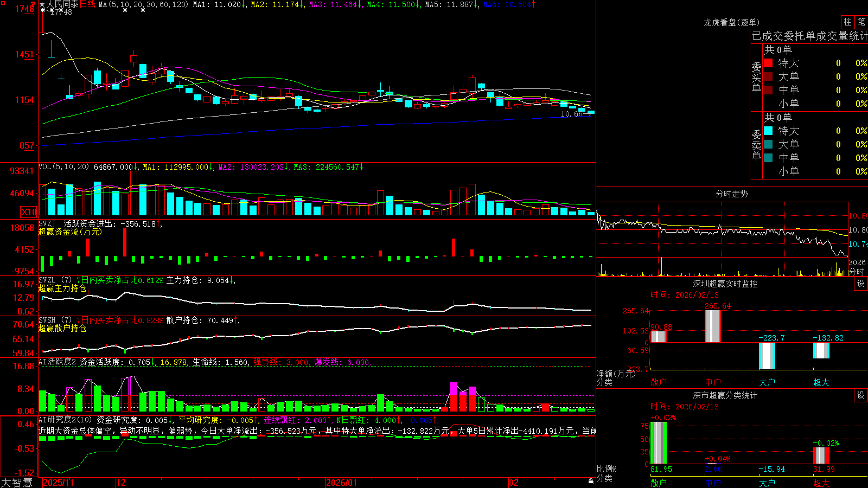Click the first info marker under title
The height and width of the screenshot is (488, 868).
pos(43,10)
